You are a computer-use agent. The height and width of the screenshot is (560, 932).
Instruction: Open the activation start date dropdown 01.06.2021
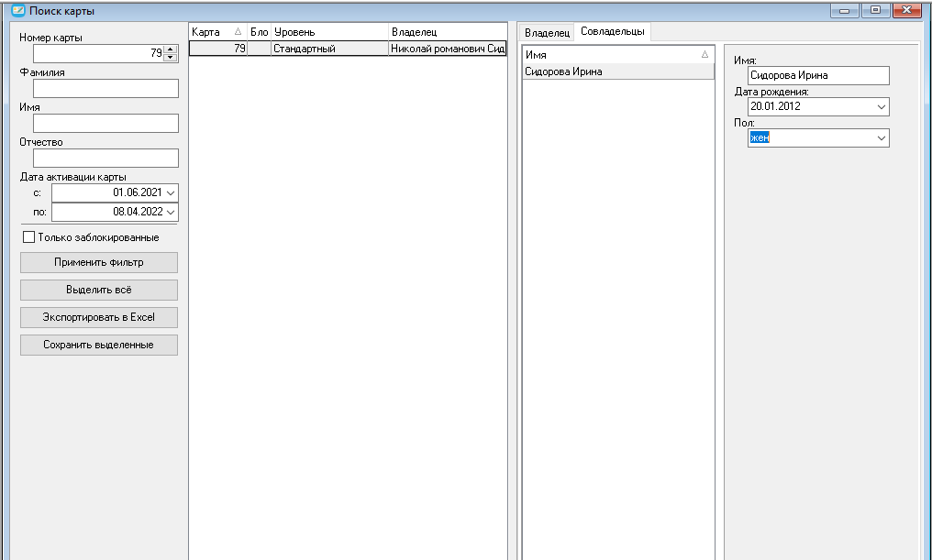pyautogui.click(x=171, y=193)
